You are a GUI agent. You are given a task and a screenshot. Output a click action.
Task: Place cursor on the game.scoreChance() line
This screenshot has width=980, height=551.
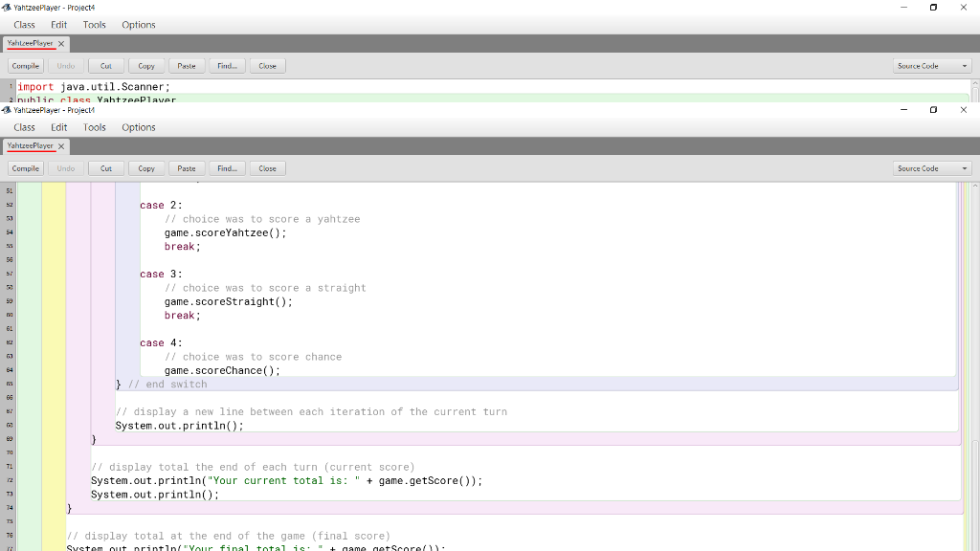[222, 370]
